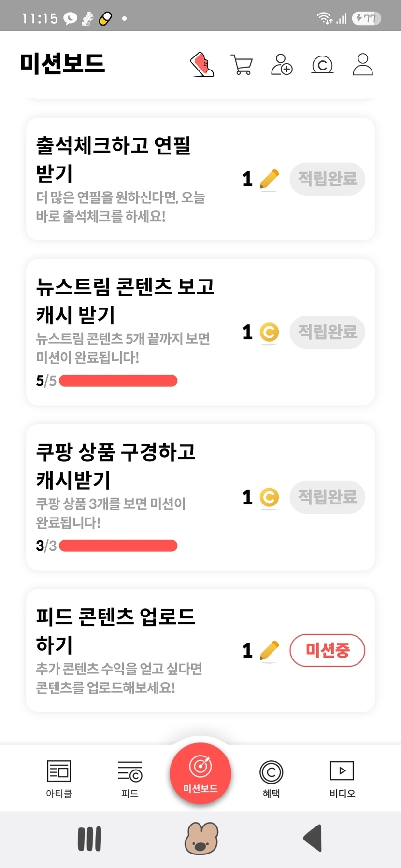Tap 적립완료 on attendance check mission

point(327,179)
